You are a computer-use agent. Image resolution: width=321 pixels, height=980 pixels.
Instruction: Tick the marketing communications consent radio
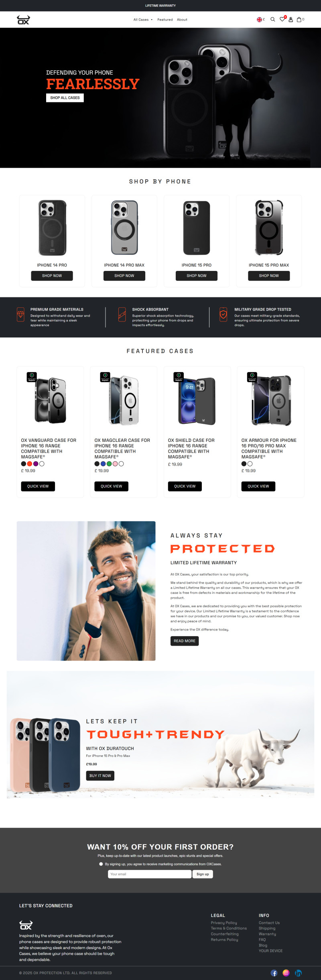(101, 864)
